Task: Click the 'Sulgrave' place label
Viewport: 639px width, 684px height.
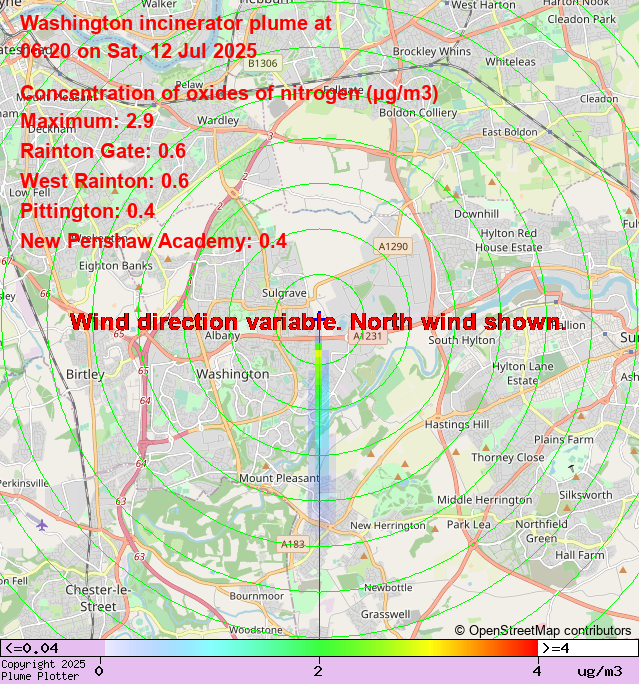Action: [284, 293]
